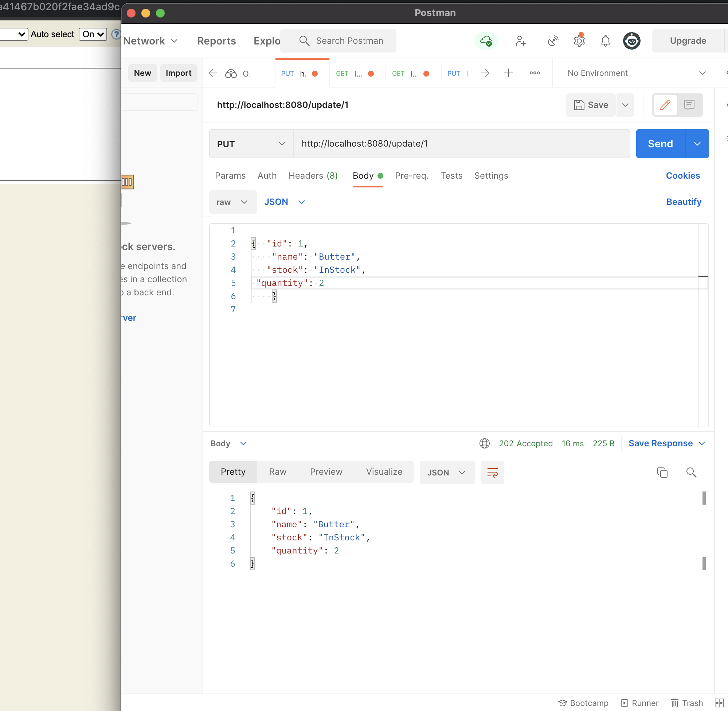The height and width of the screenshot is (711, 728).
Task: Click the network globe icon in response
Action: pos(484,443)
